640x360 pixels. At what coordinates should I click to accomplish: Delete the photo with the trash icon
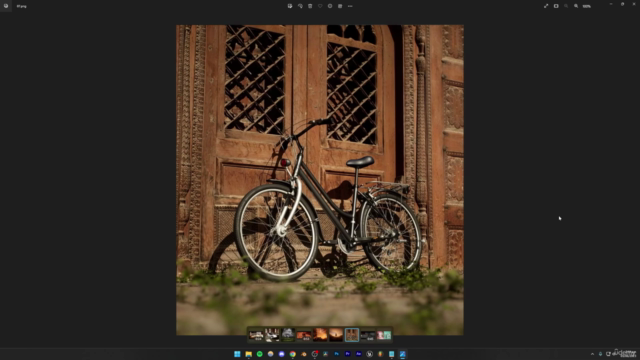(310, 6)
